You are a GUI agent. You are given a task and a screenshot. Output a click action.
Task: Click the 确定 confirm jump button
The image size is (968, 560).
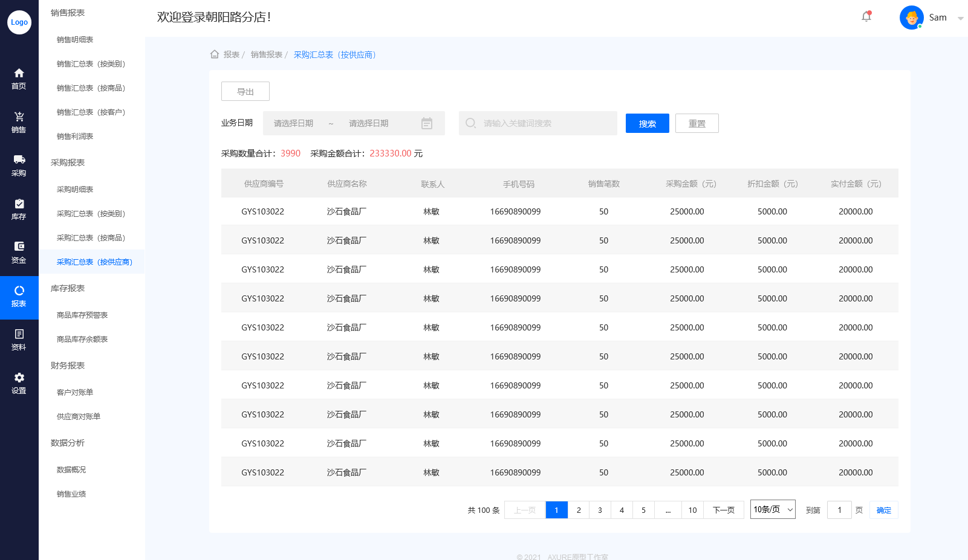pyautogui.click(x=884, y=510)
